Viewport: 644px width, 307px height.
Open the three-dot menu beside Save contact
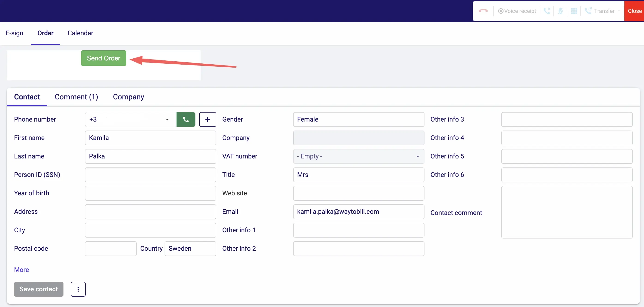78,289
